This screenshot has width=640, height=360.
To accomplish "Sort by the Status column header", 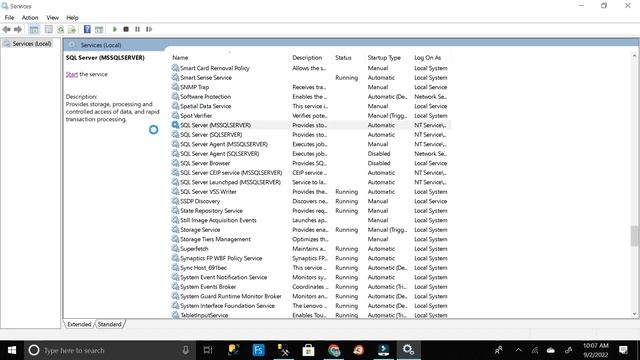I will pos(343,58).
